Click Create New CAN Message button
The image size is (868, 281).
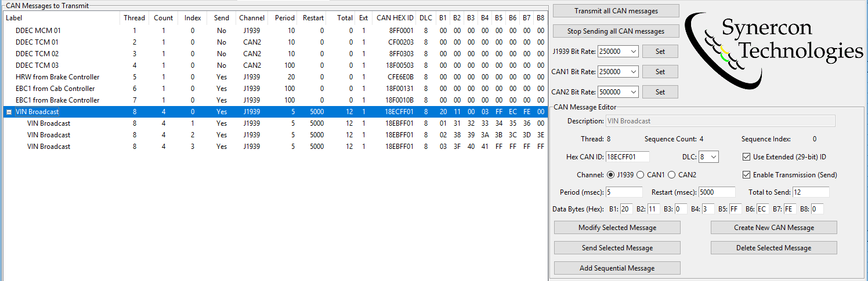click(x=774, y=228)
